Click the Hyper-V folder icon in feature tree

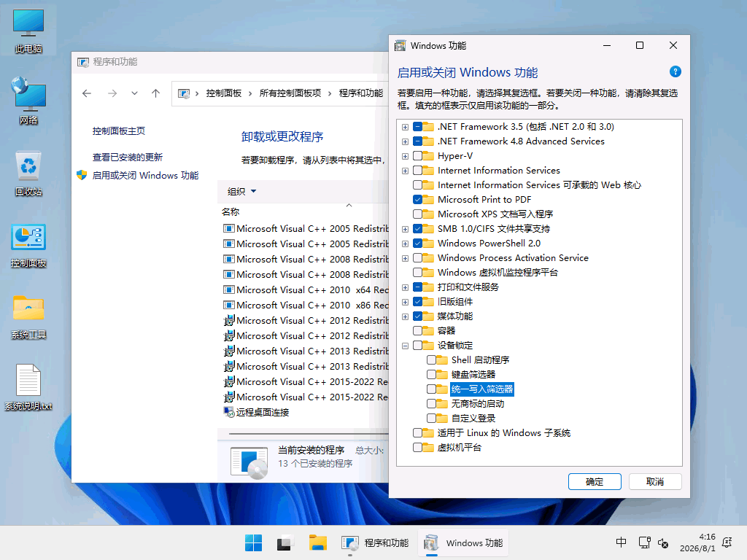pos(429,156)
